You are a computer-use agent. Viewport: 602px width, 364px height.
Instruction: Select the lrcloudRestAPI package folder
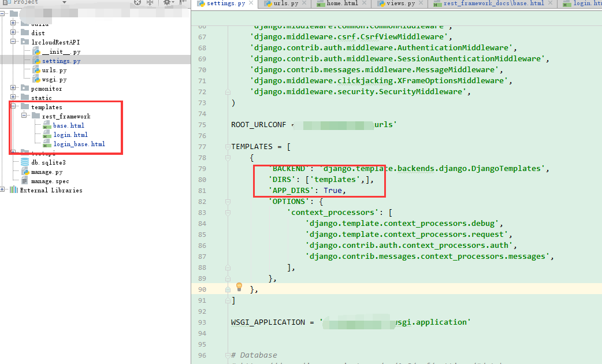click(x=55, y=42)
